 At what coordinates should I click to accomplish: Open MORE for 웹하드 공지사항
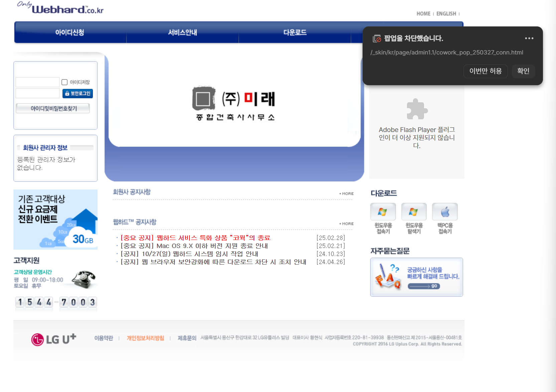pyautogui.click(x=346, y=224)
